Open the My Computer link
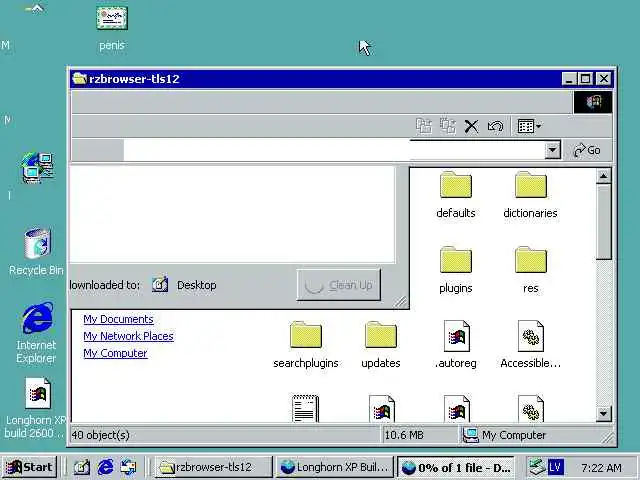Viewport: 640px width, 480px height. tap(115, 353)
